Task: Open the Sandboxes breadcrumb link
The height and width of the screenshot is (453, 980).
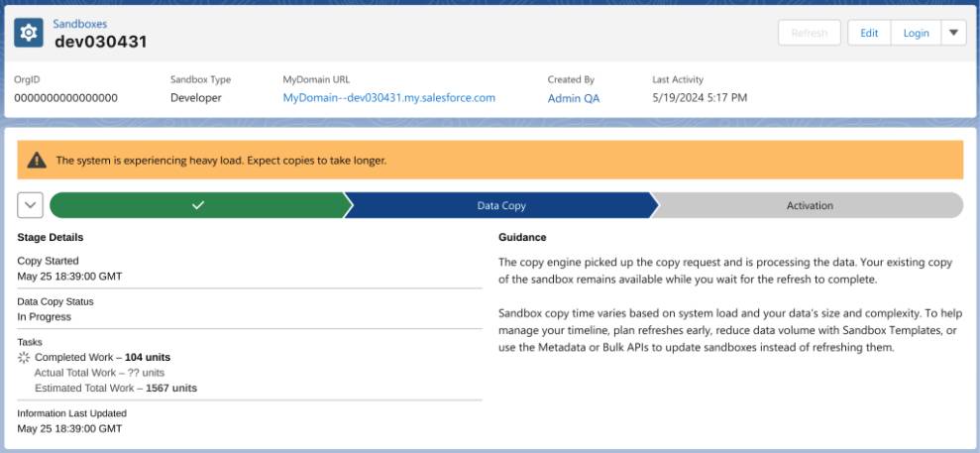Action: pos(79,24)
